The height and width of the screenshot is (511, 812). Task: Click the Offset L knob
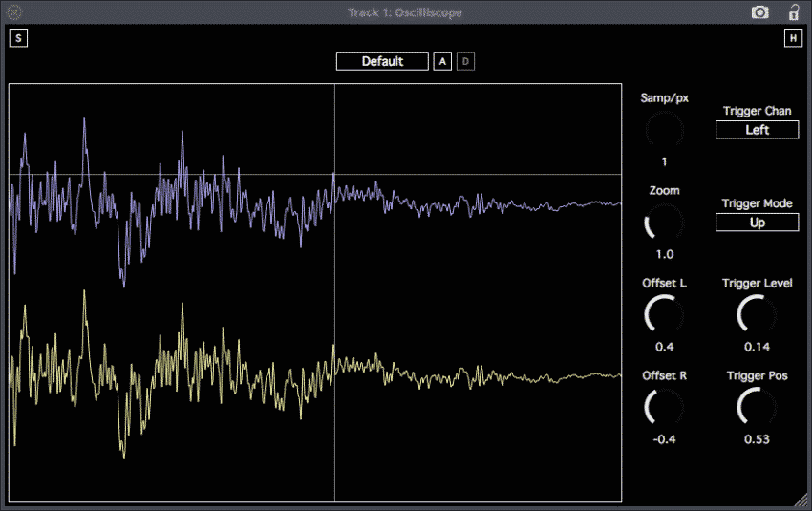click(x=664, y=314)
